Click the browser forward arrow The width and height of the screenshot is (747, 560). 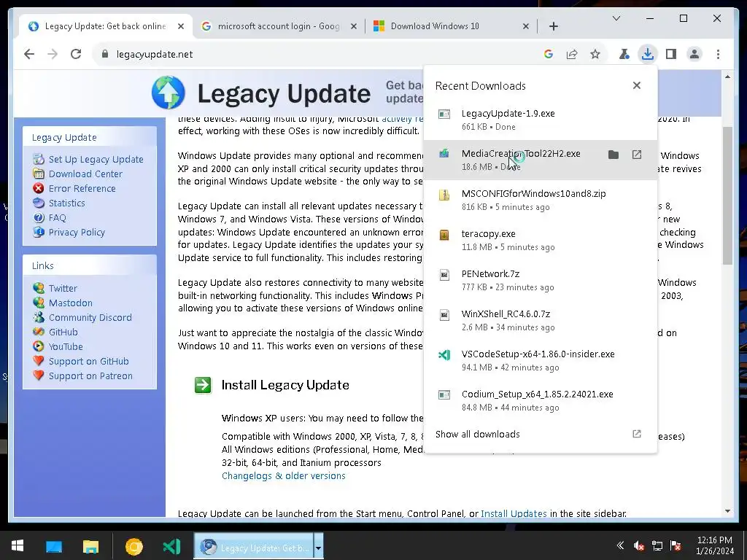53,54
